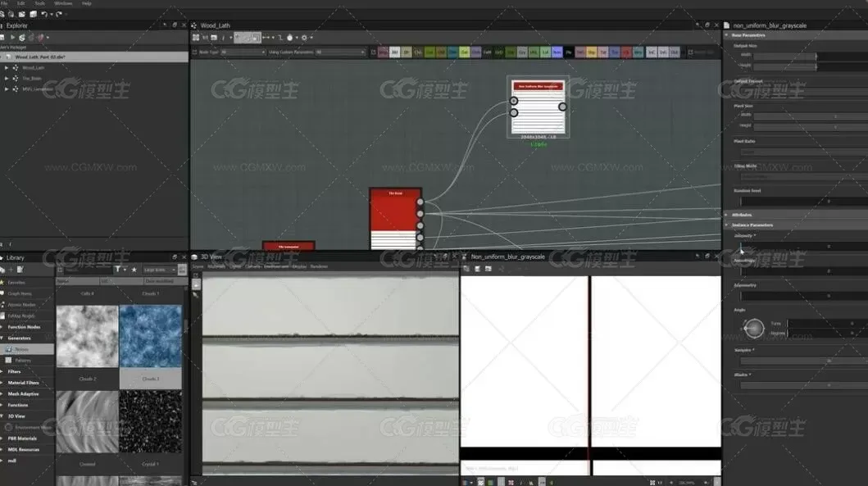Screen dimensions: 868x486
Task: Click the Samples slider
Action: (804, 361)
